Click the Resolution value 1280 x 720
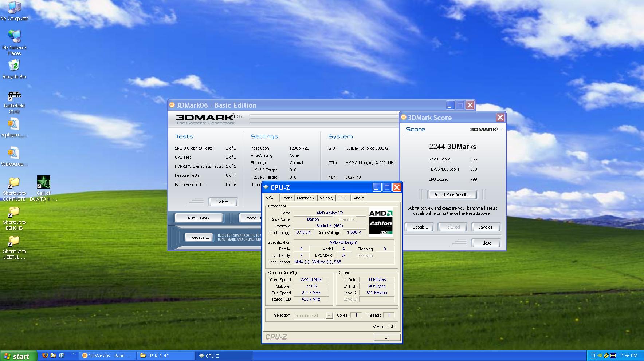The width and height of the screenshot is (644, 361). click(299, 148)
